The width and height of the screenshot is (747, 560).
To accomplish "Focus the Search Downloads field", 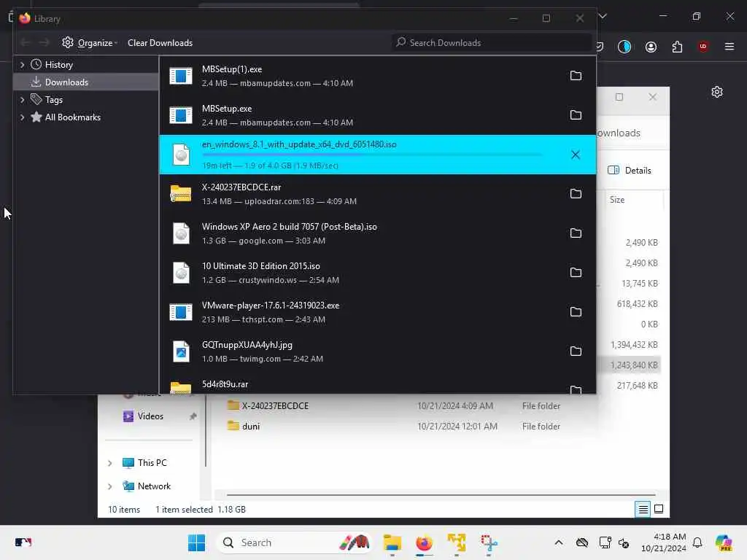I will (x=492, y=43).
